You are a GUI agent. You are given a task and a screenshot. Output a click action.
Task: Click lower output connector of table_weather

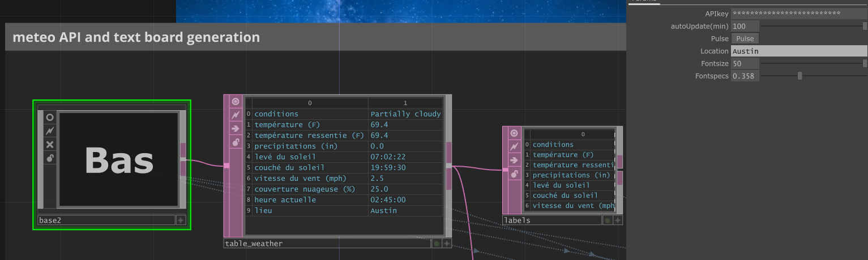click(449, 179)
